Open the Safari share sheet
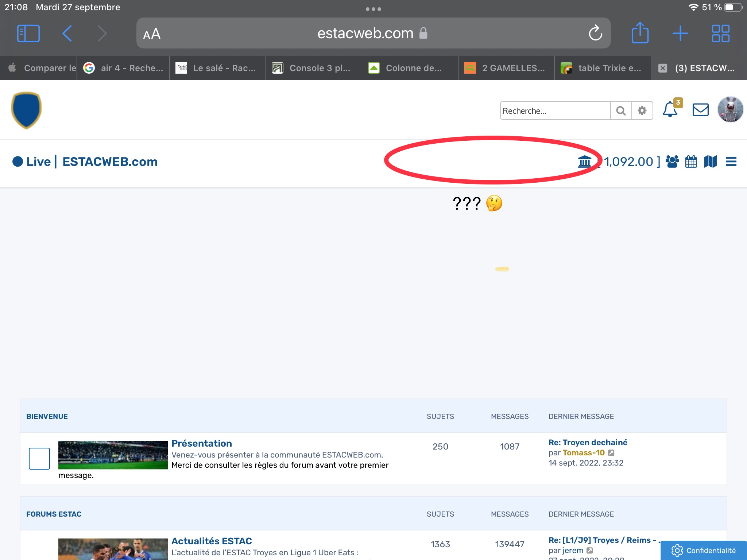747x560 pixels. 640,33
